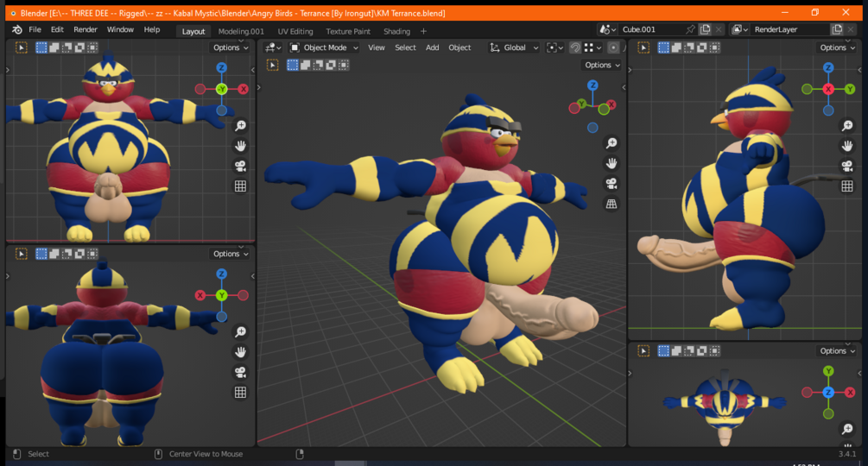Open the editor type dropdown in center viewport
The image size is (868, 466).
pos(272,47)
